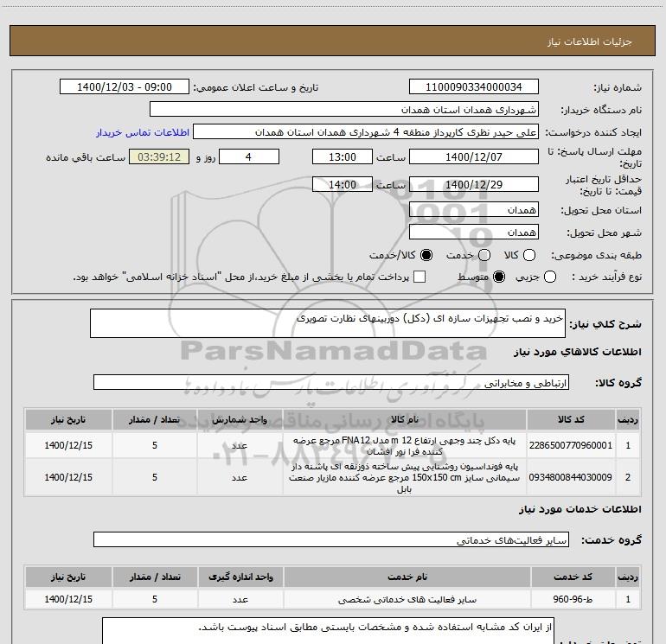Click the response deadline time 13:00 field

click(x=343, y=157)
